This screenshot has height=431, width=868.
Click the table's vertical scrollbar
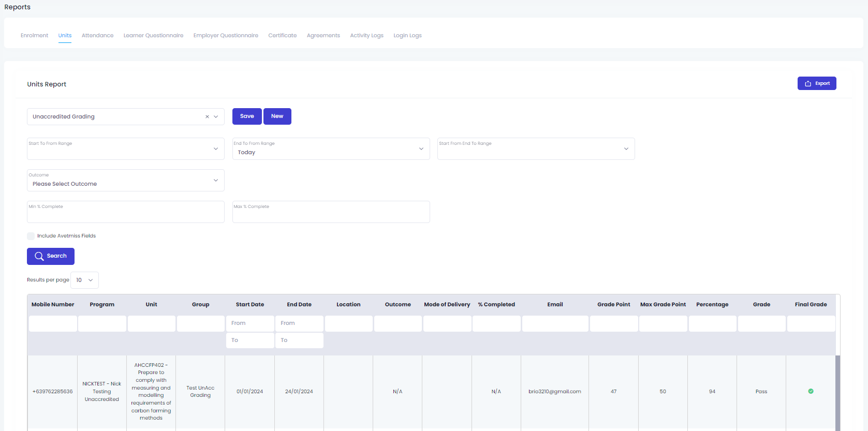point(838,392)
